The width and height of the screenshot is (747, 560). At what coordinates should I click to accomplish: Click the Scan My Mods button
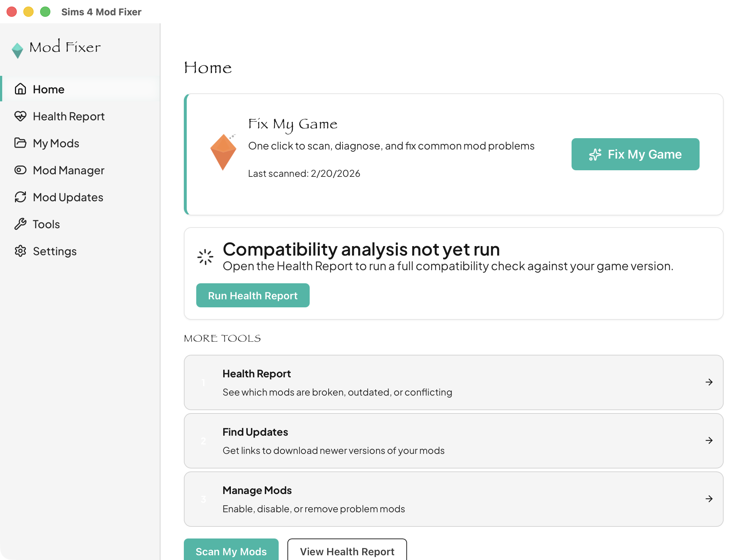(231, 551)
